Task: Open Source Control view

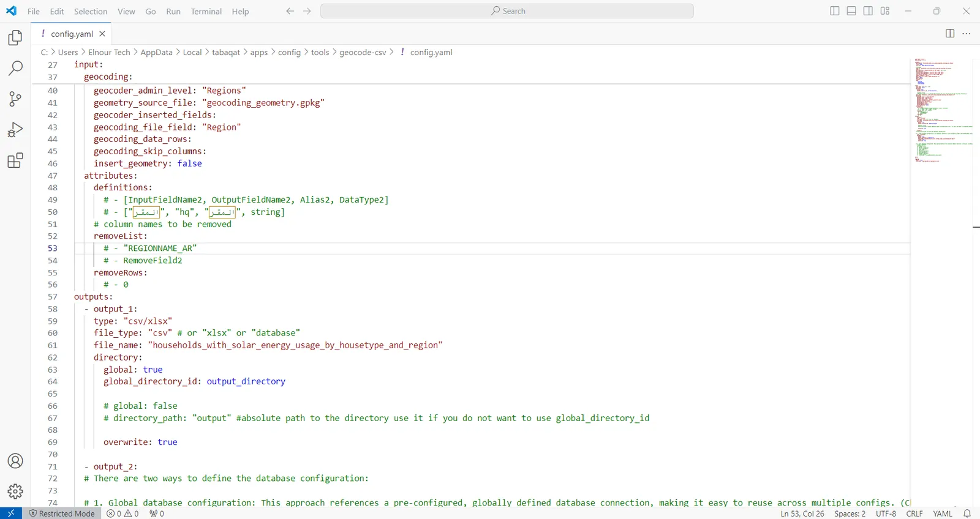Action: pos(15,99)
